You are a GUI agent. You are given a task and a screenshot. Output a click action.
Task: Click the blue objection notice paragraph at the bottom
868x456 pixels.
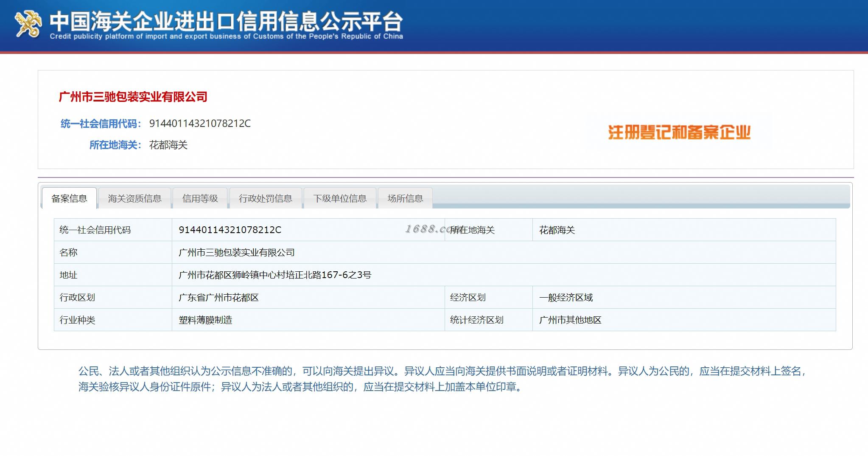pos(442,379)
